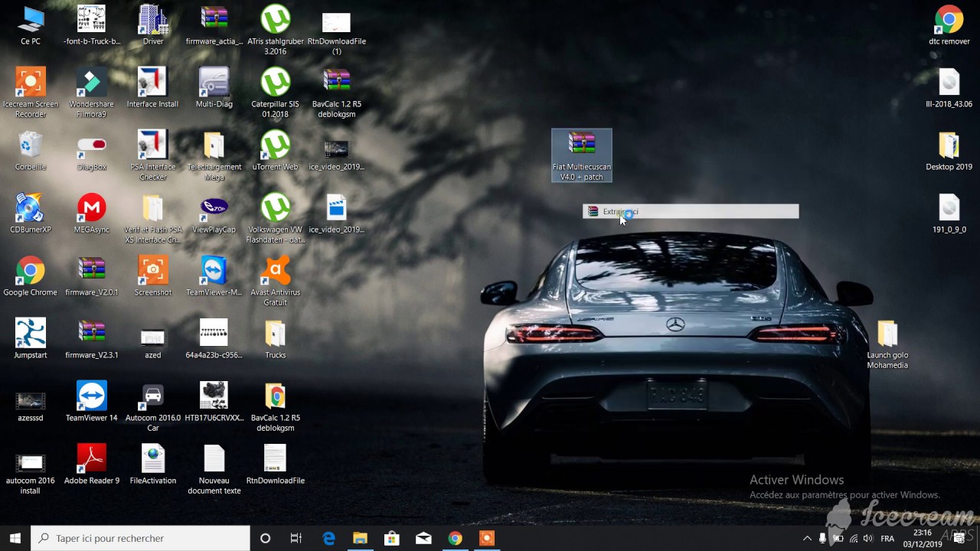Image resolution: width=980 pixels, height=551 pixels.
Task: Select the CDBurnerXP shortcut
Action: 31,214
